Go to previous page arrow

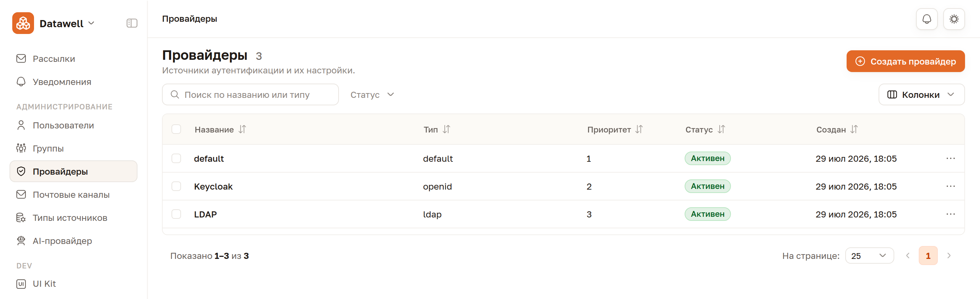point(908,256)
